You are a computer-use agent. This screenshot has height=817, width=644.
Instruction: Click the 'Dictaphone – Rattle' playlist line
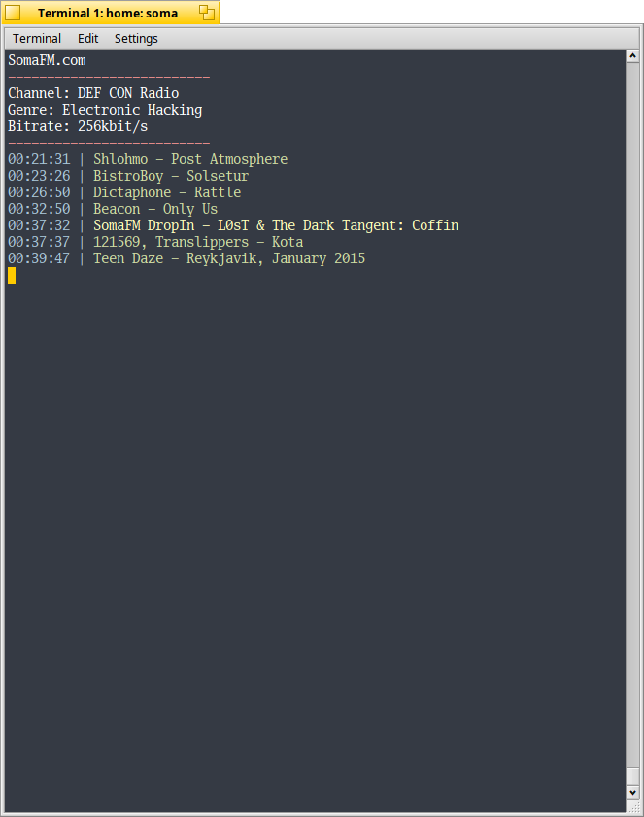[x=165, y=192]
